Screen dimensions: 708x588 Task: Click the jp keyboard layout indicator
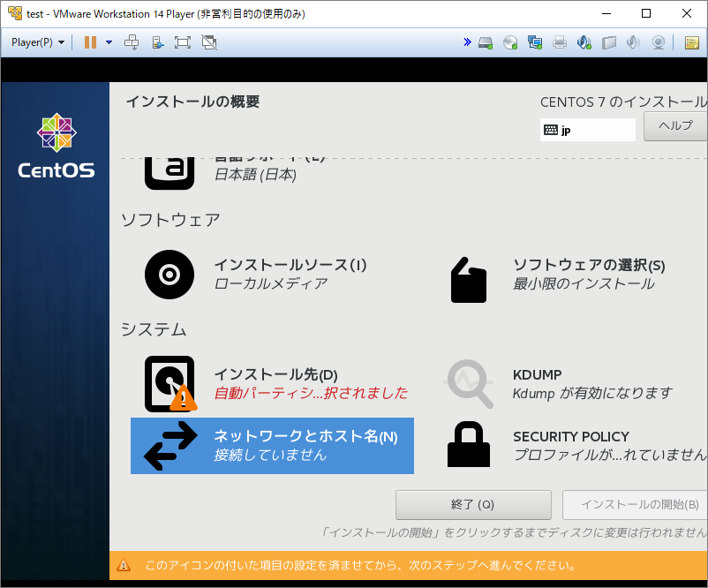click(587, 130)
